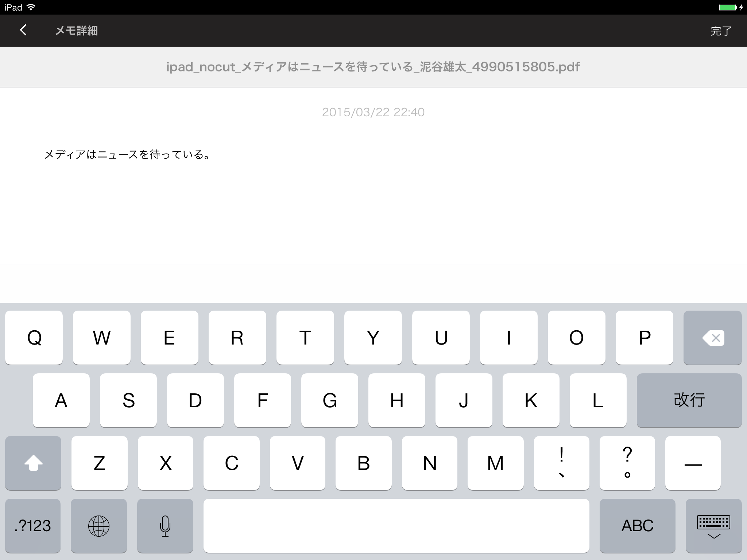Tap the long dash key
Viewport: 747px width, 560px height.
pos(693,463)
